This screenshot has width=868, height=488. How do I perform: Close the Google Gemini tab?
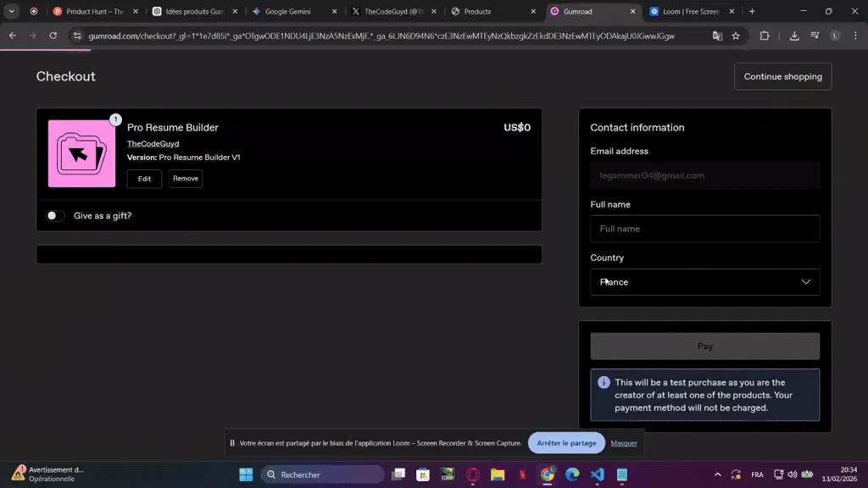tap(334, 11)
